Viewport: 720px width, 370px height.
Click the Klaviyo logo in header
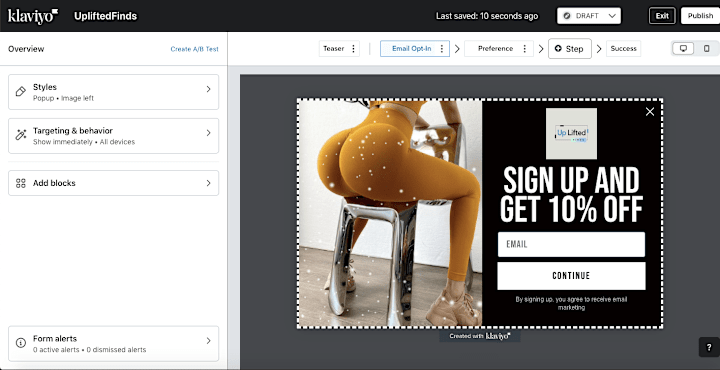(33, 16)
